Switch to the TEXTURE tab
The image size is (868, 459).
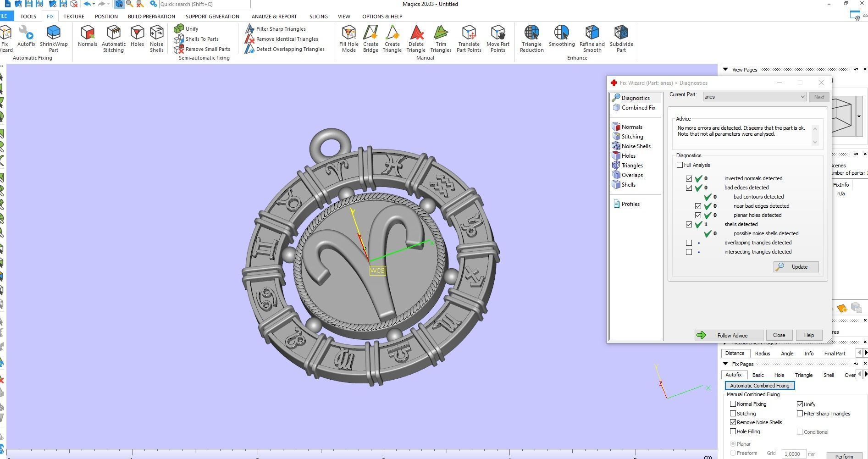(74, 17)
